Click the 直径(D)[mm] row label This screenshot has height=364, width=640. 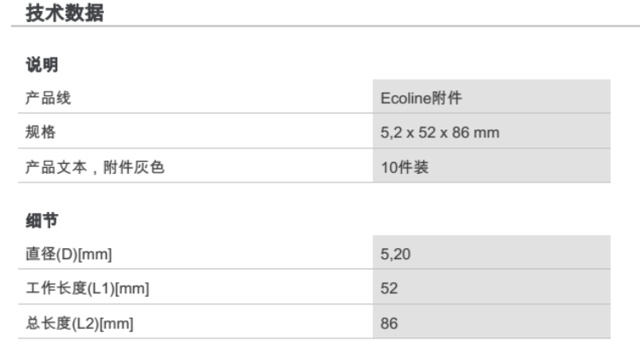click(x=68, y=253)
